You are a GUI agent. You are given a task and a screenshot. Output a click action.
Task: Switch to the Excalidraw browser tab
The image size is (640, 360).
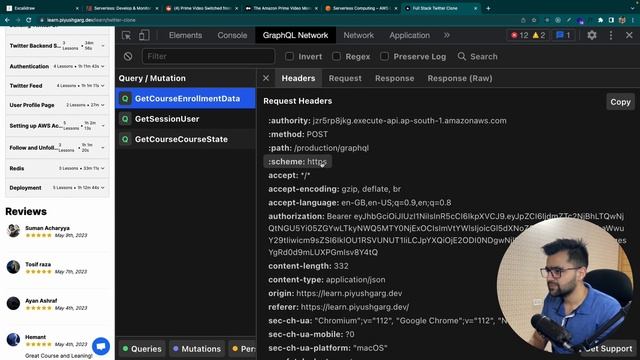tap(41, 8)
